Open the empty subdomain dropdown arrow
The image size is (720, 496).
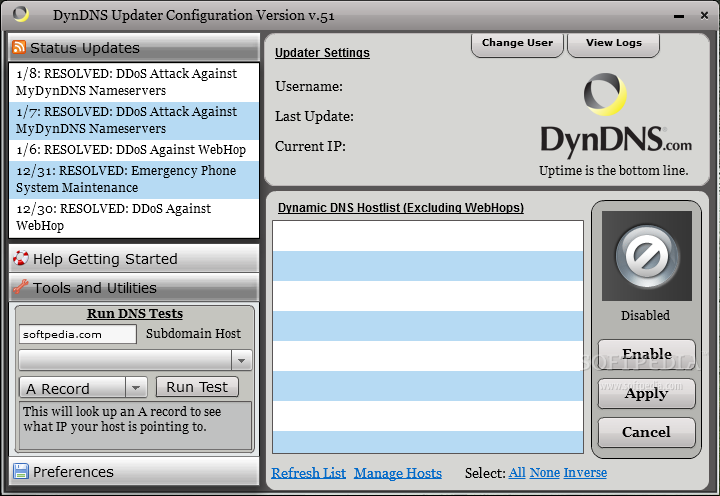(242, 361)
